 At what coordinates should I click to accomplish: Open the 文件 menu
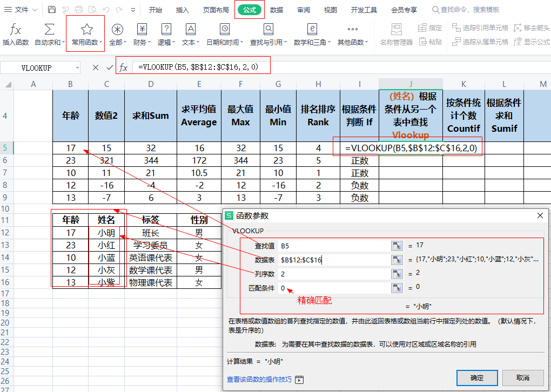[21, 10]
